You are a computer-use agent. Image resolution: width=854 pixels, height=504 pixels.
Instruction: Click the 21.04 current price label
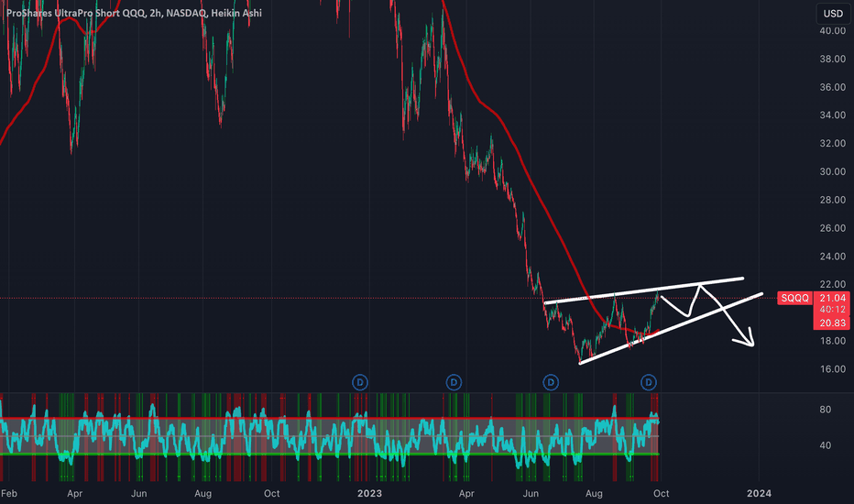(x=832, y=298)
